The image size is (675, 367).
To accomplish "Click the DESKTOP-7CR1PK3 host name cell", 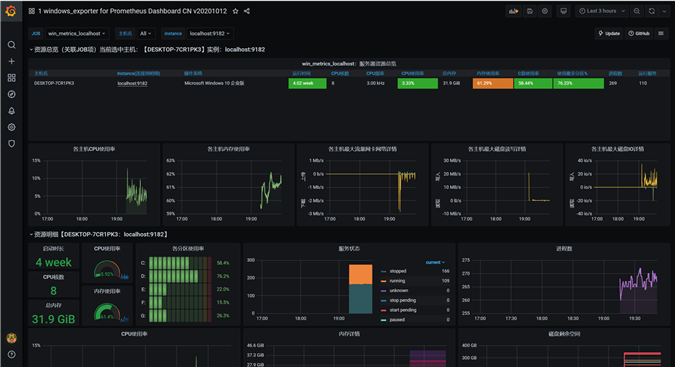I will [54, 83].
